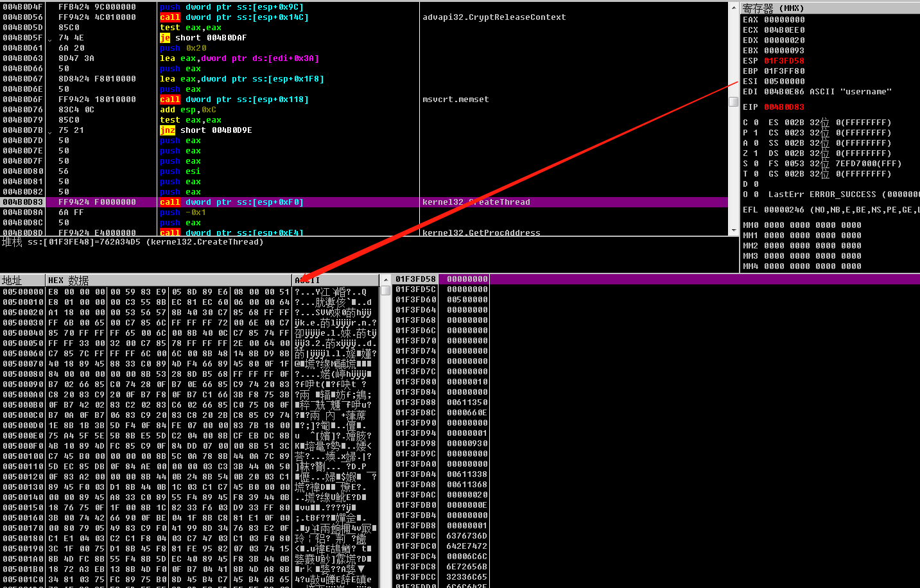Select the highlighted stack row 01F3FD58

pyautogui.click(x=656, y=279)
